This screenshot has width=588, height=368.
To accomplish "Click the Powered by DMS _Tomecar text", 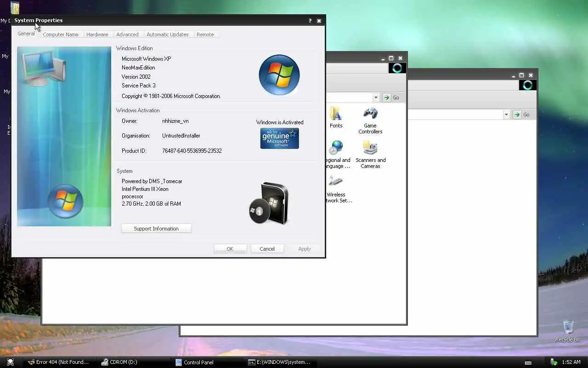I will point(152,181).
